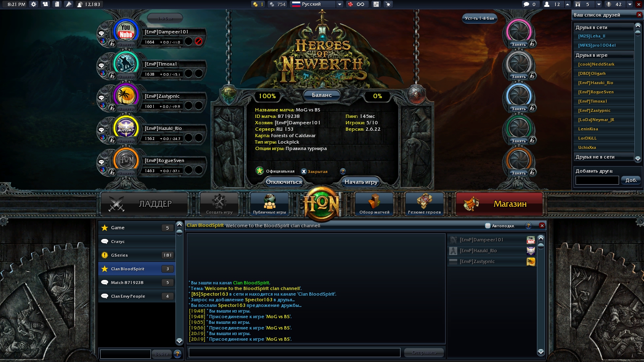
Task: Click the chat bubble beside RogueSven slot
Action: tap(101, 162)
